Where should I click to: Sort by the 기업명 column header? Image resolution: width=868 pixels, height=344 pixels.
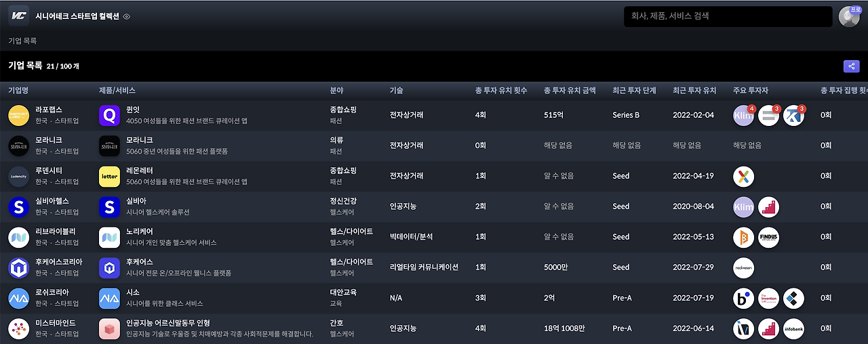point(18,90)
